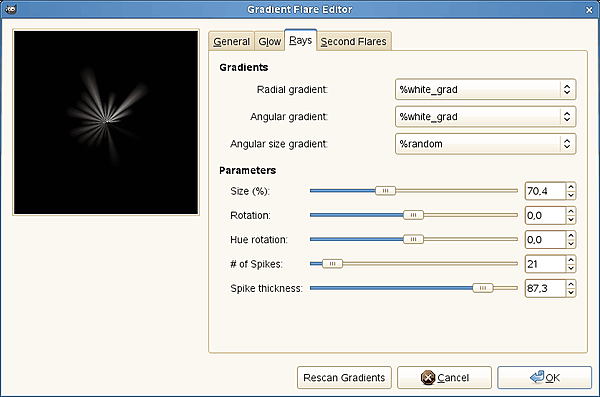Click the Spike thickness label

(266, 288)
